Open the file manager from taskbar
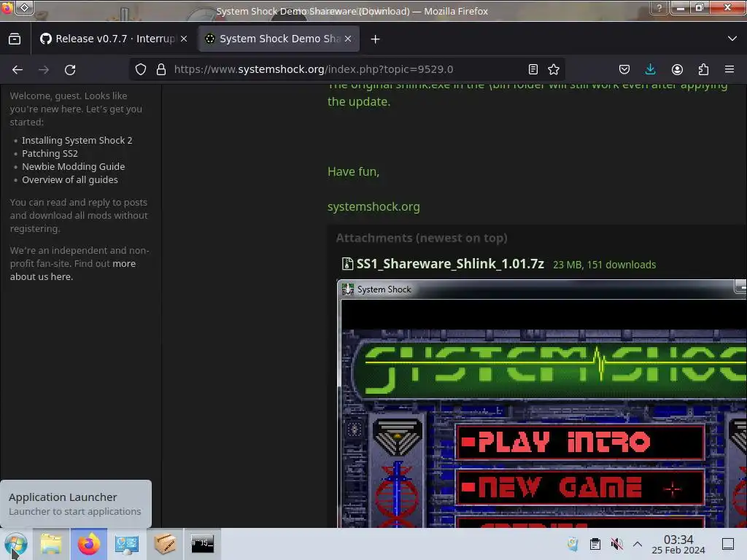The height and width of the screenshot is (560, 747). tap(51, 544)
